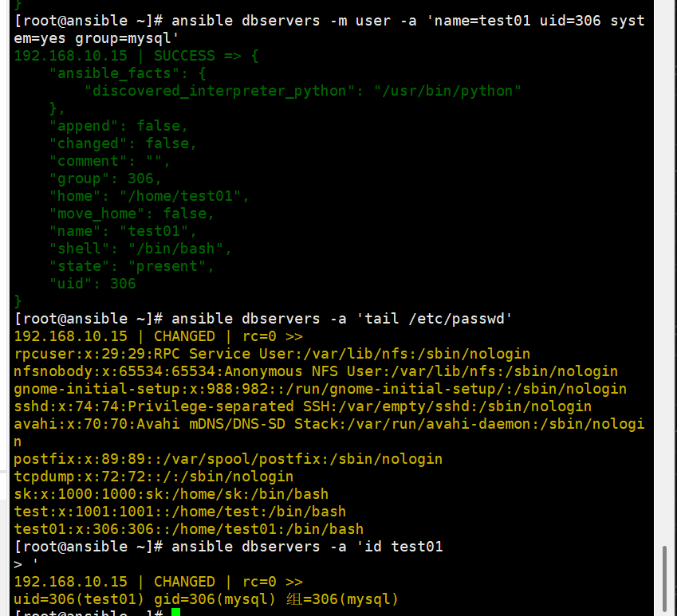The height and width of the screenshot is (616, 677).
Task: Click the test01:x:306:306 passwd entry
Action: 189,529
